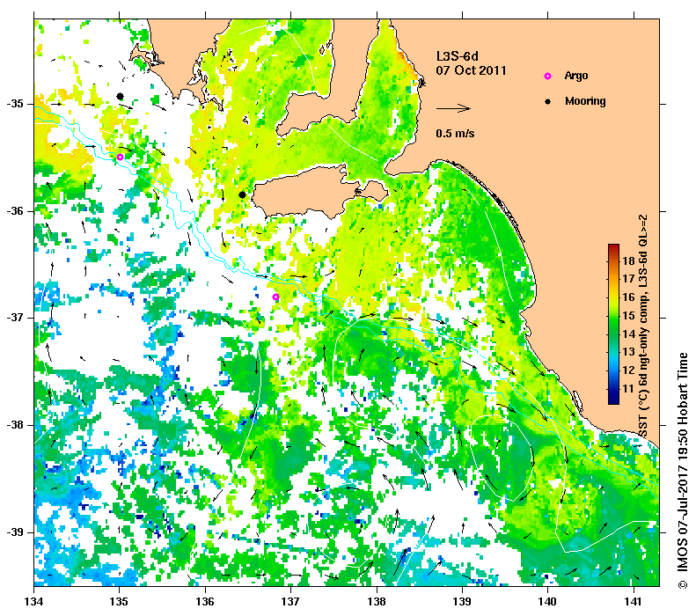
Task: Click the 0.5 m/s reference arrow
Action: (453, 108)
